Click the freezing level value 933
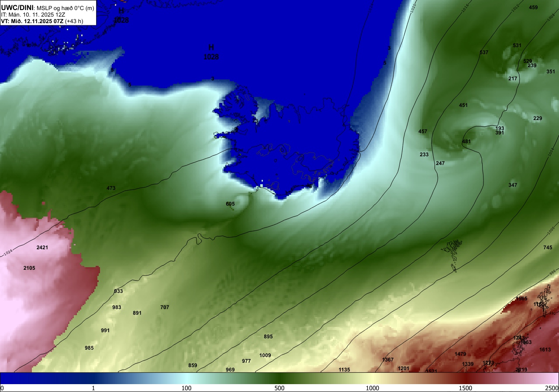Screen dimensions: 559x392 [118, 291]
